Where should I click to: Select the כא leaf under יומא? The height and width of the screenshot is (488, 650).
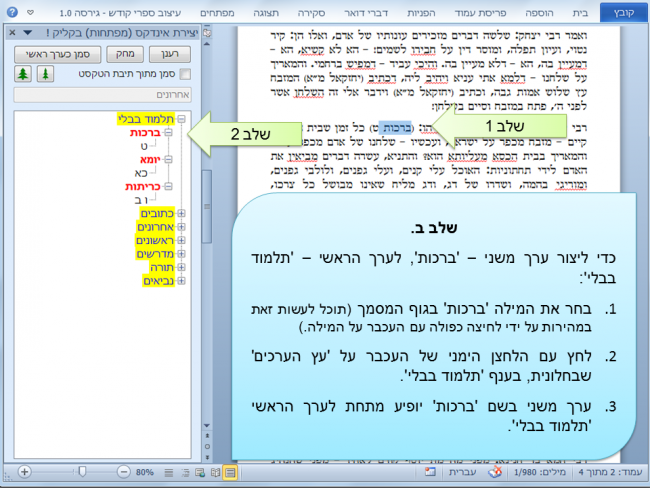click(141, 173)
